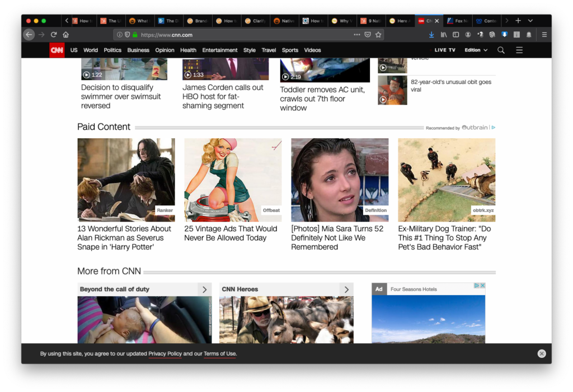The height and width of the screenshot is (392, 573).
Task: Play the 82-year-old's obit video thumbnail
Action: pos(392,90)
